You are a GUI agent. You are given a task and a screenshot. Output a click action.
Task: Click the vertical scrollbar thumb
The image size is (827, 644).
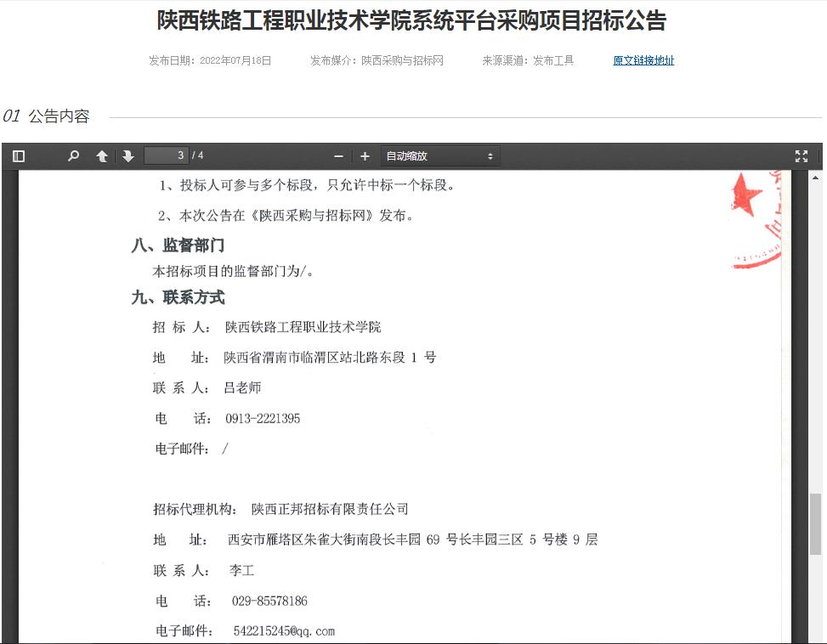(x=815, y=524)
